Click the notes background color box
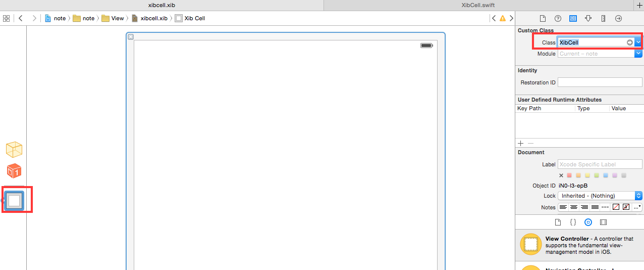 click(626, 207)
